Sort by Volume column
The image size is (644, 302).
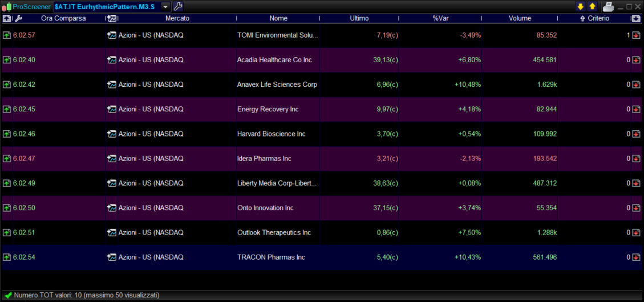[520, 18]
